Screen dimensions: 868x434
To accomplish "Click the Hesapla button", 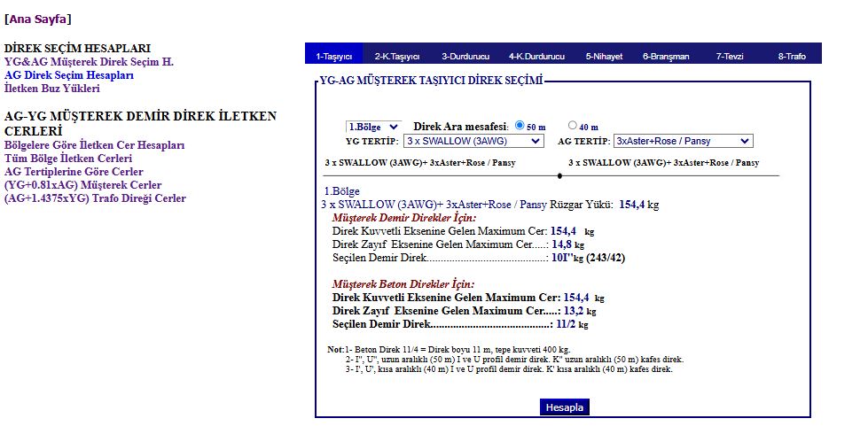I will tap(565, 407).
